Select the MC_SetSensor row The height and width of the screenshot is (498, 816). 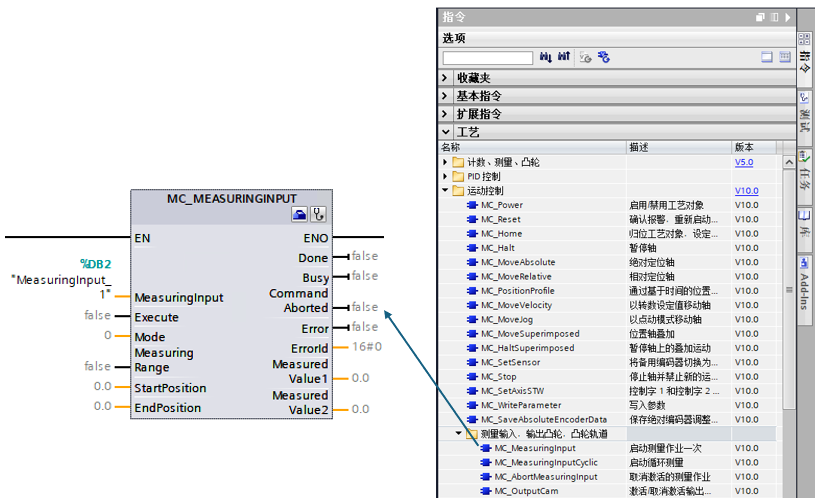607,363
